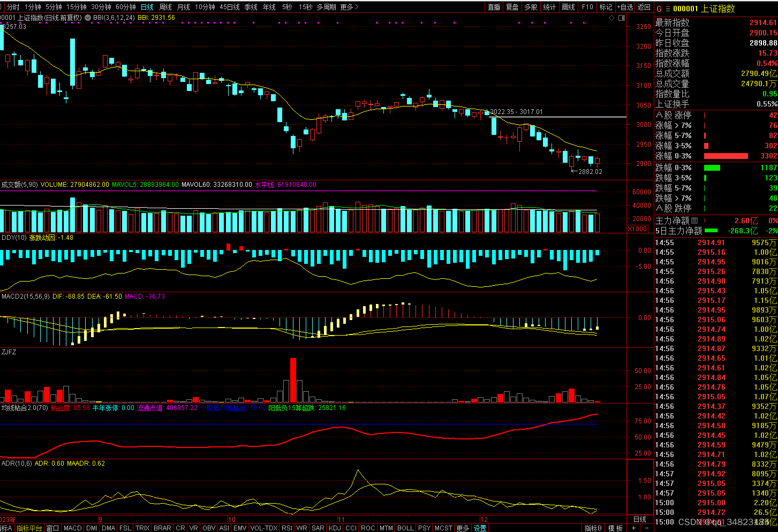Viewport: 778px width, 532px height.
Task: Click the ZJFZ indicator label
Action: click(x=9, y=352)
